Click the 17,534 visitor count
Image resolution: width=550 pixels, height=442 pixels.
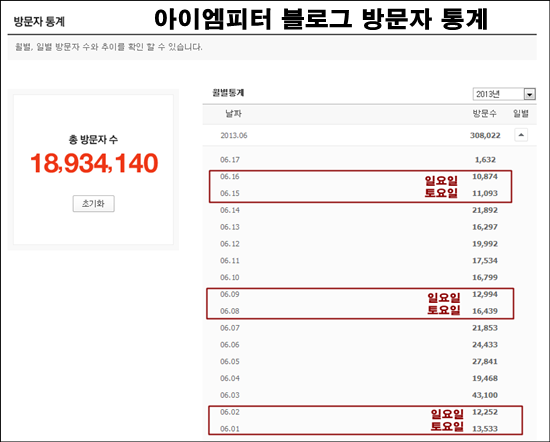[485, 261]
